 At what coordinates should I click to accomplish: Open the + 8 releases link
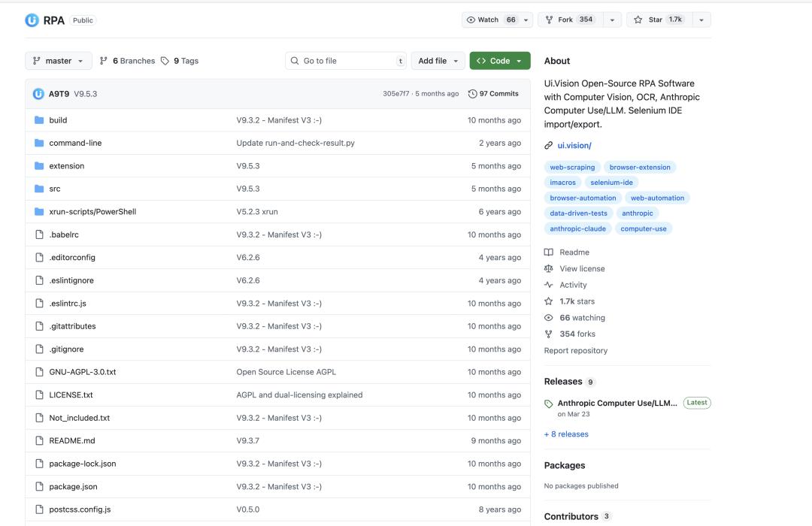click(566, 434)
